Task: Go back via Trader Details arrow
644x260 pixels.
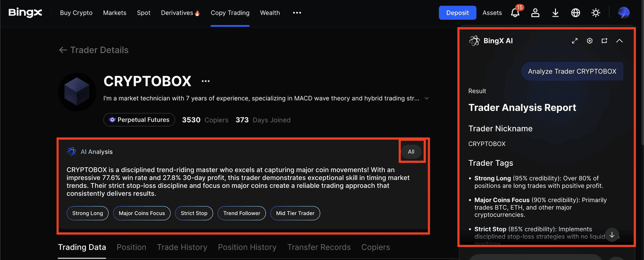Action: pyautogui.click(x=63, y=50)
